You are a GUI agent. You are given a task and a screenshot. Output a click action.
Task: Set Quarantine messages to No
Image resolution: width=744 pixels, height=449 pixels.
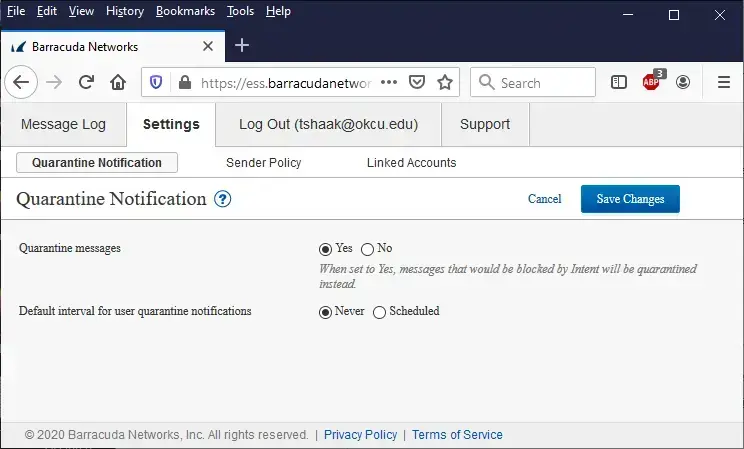pyautogui.click(x=367, y=249)
